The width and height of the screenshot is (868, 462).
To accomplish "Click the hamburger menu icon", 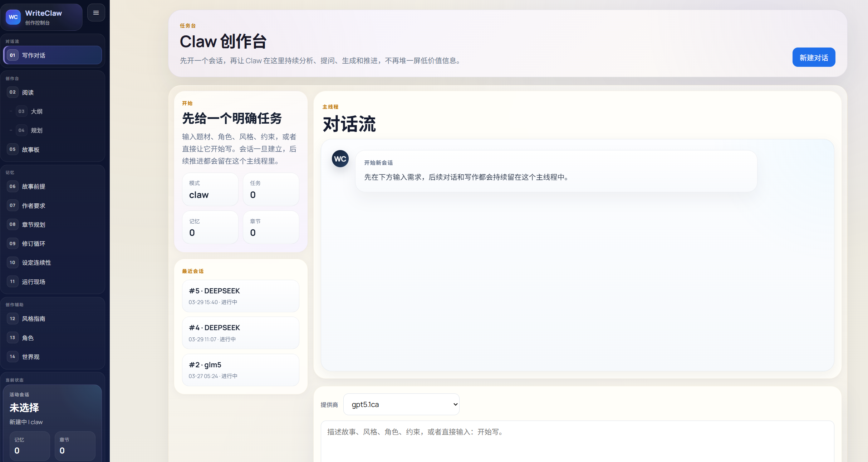I will tap(96, 13).
